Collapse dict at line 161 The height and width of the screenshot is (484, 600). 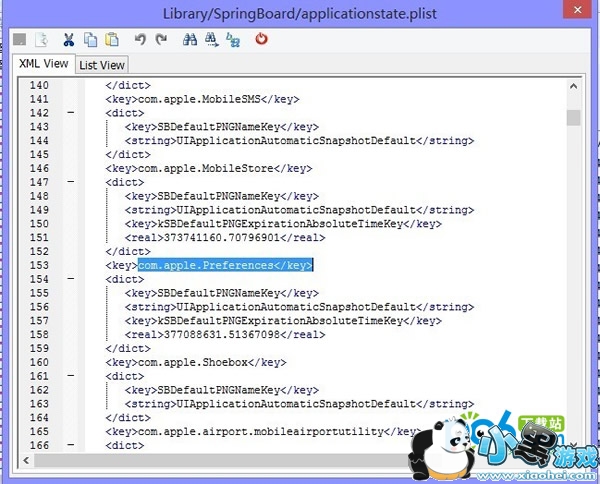[x=71, y=376]
